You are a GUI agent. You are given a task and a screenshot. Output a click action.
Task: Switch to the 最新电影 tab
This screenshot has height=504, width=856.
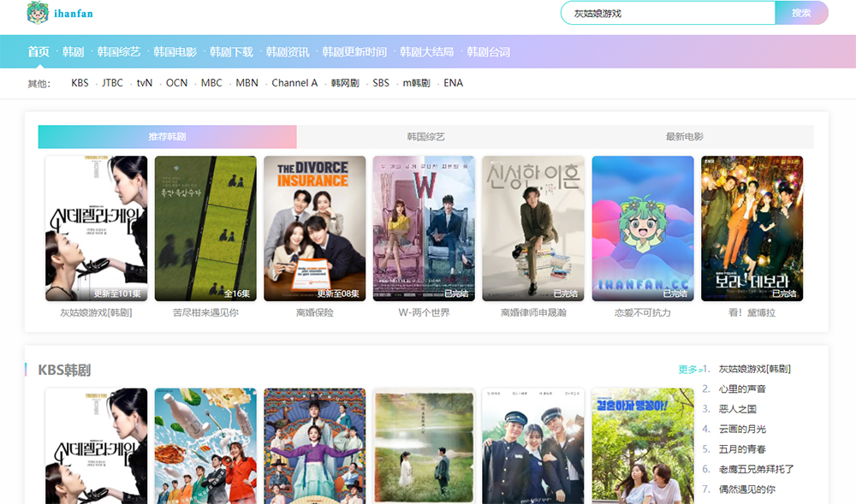tap(684, 137)
